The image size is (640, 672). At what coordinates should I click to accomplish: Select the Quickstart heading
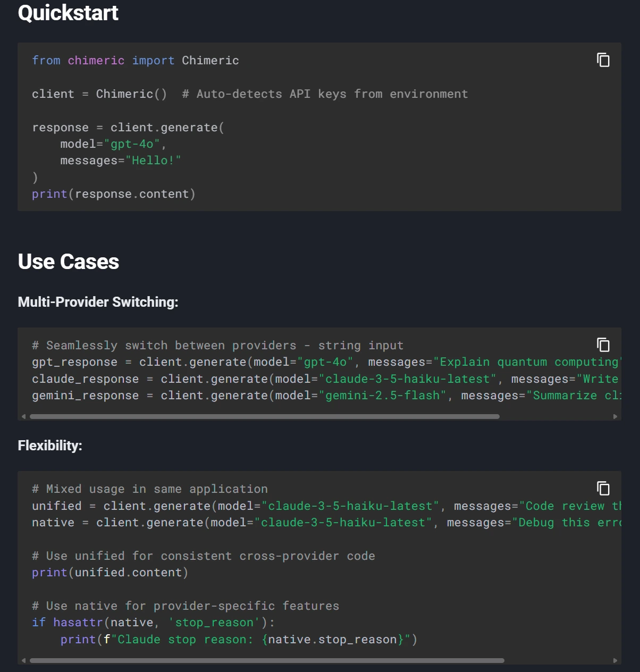pyautogui.click(x=68, y=13)
